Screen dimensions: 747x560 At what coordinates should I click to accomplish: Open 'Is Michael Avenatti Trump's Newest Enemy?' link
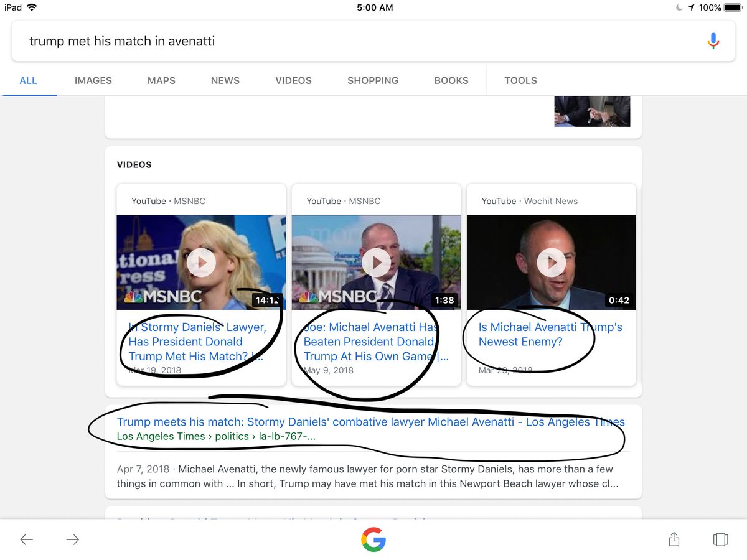tap(550, 334)
